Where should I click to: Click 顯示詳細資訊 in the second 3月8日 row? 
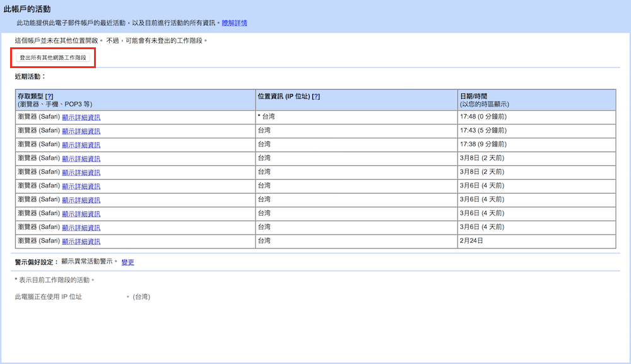[81, 172]
